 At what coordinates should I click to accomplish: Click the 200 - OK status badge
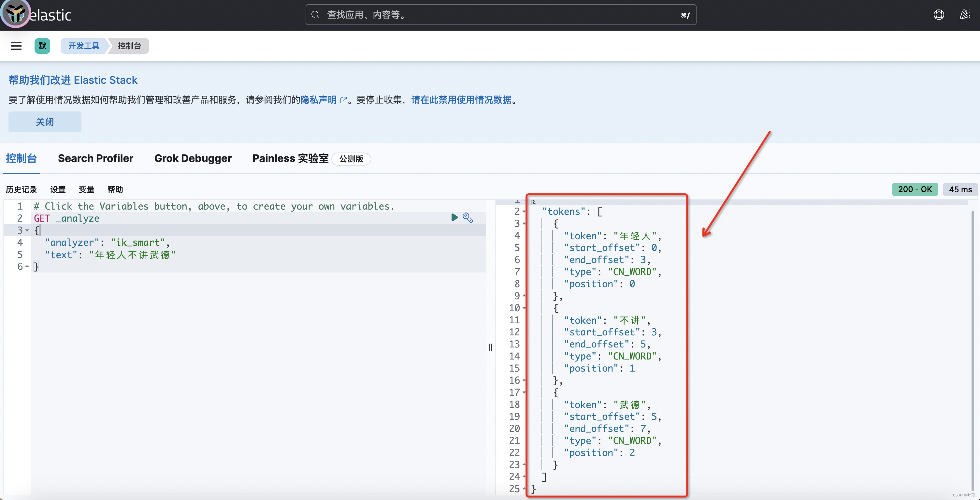point(915,189)
